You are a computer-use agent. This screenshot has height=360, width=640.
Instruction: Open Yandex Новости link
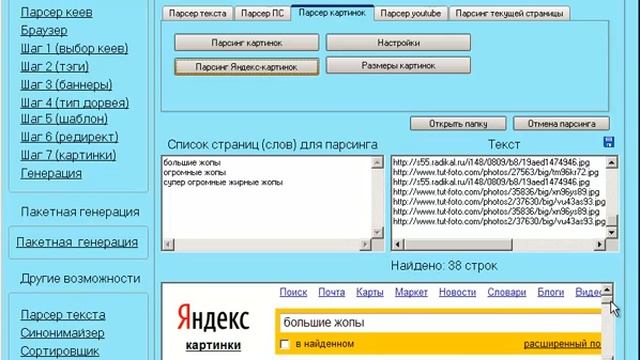point(457,292)
